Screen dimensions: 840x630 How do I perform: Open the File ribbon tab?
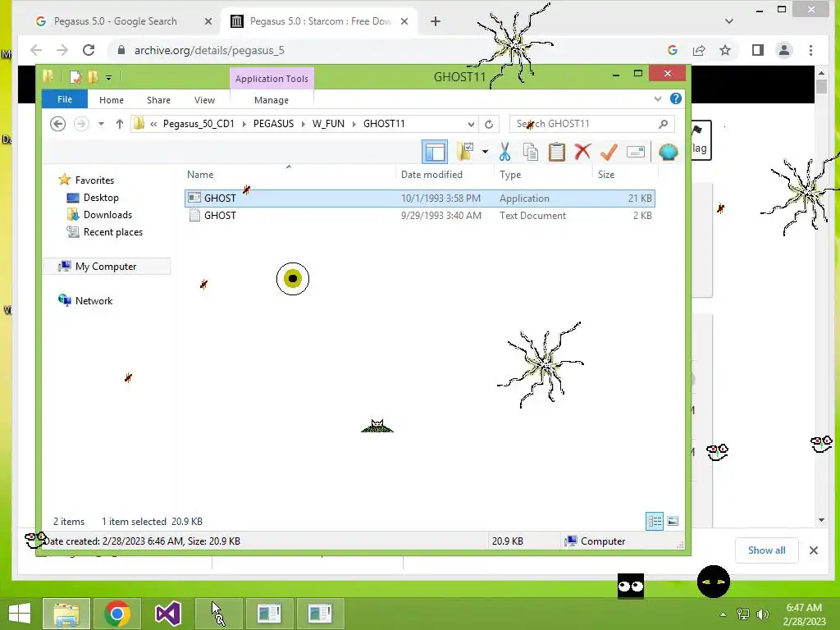coord(65,99)
